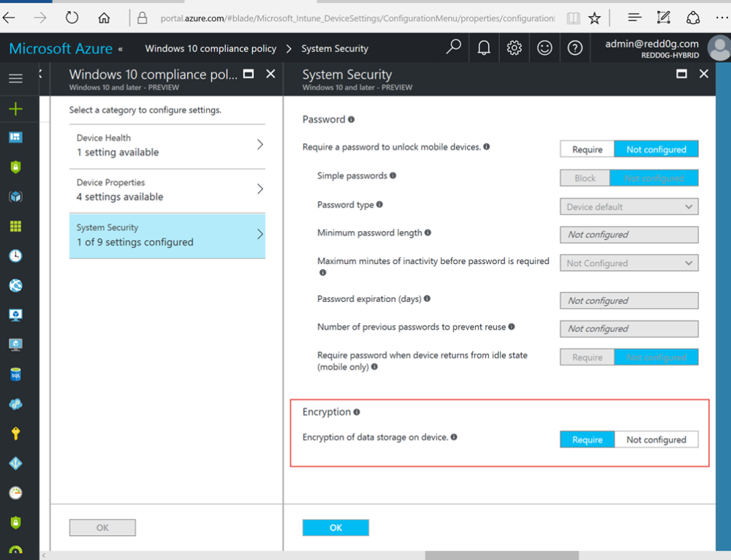Click the Windows 10 compliance policy breadcrumb
Image resolution: width=731 pixels, height=560 pixels.
(x=211, y=48)
